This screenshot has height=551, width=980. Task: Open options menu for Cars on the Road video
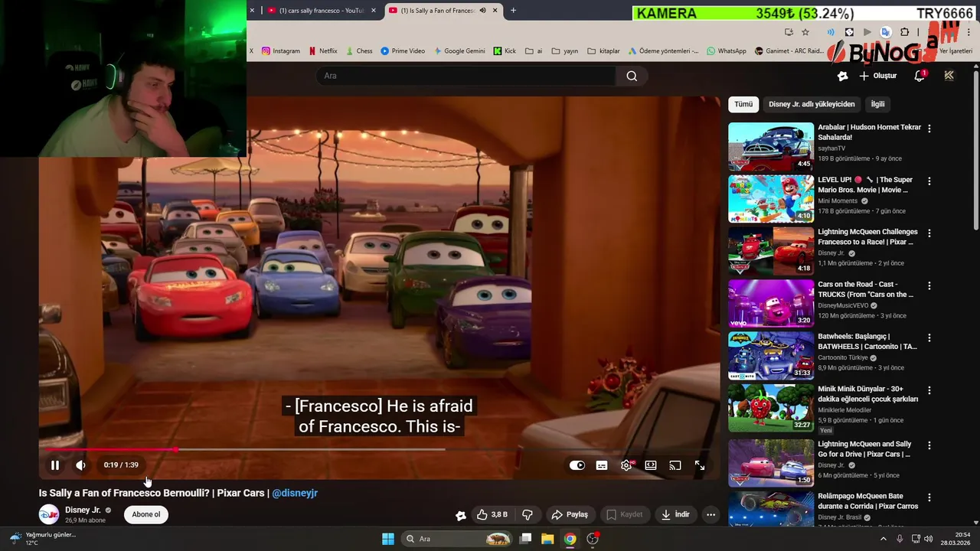point(929,285)
